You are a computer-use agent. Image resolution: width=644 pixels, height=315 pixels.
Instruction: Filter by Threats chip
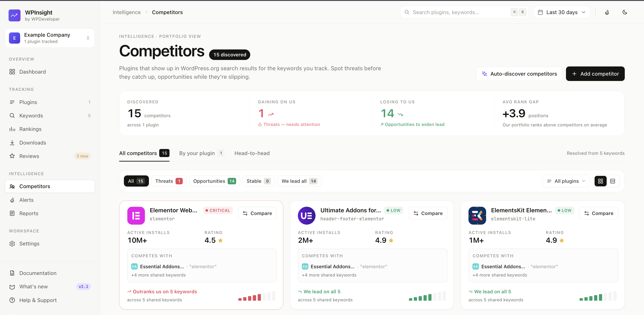[169, 181]
